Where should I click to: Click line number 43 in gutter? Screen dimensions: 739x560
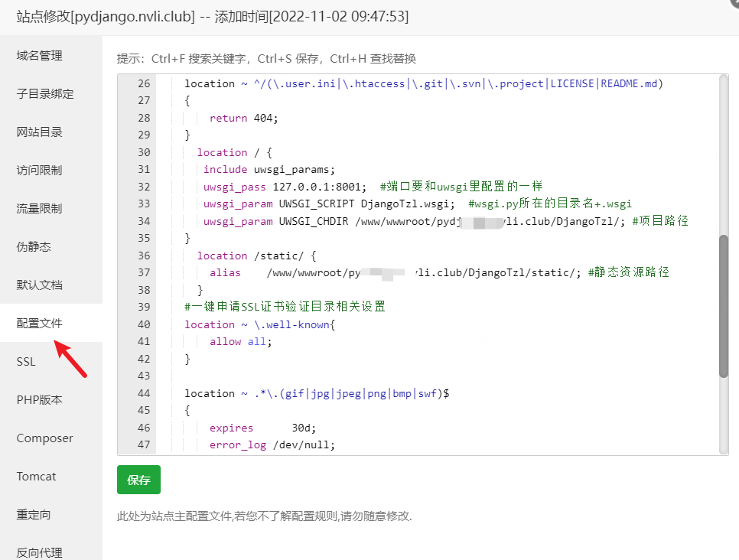pos(144,376)
